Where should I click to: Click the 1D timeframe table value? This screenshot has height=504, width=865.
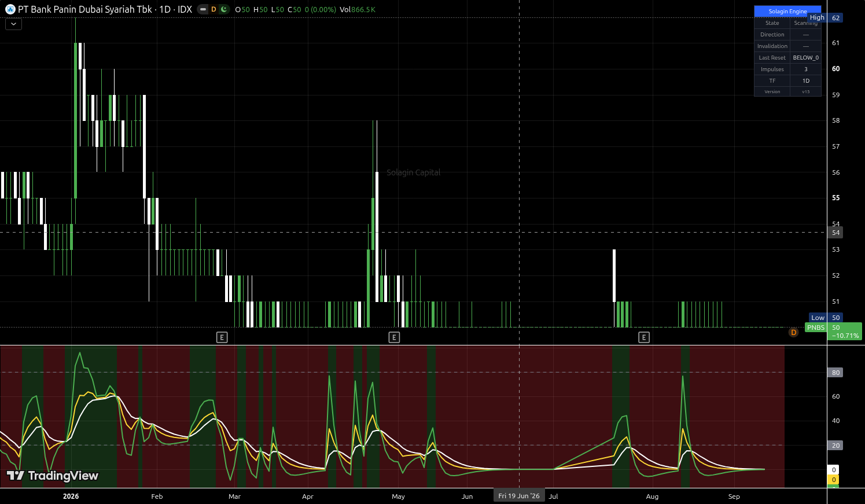click(805, 81)
